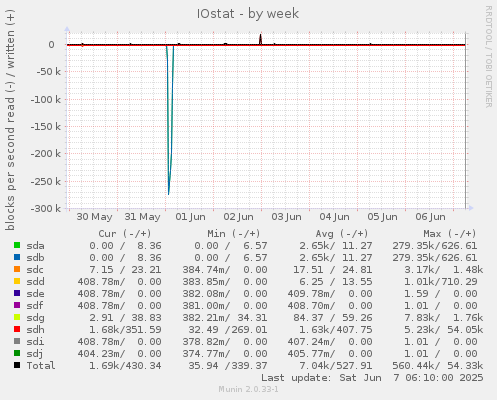Click the Last update timestamp text

click(372, 378)
